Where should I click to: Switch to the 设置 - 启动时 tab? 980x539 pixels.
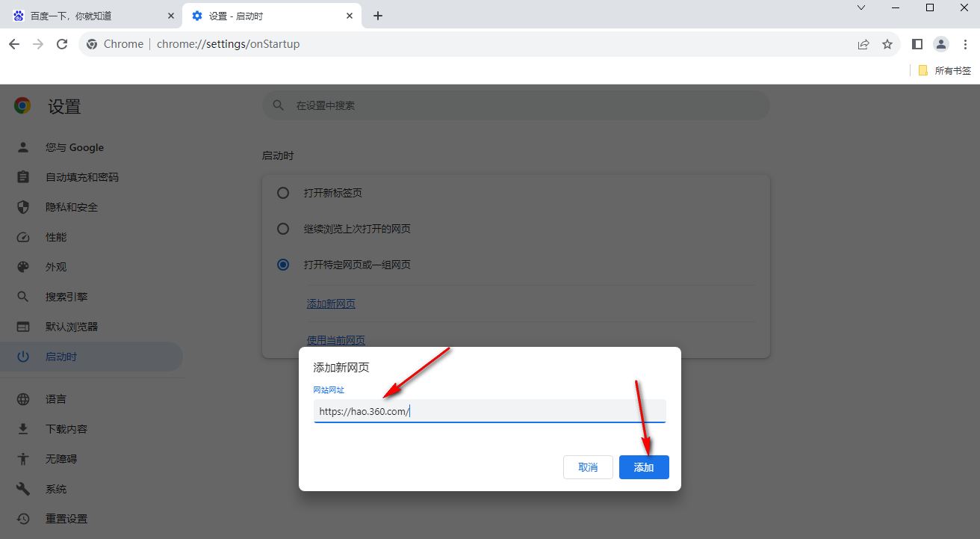click(x=272, y=16)
